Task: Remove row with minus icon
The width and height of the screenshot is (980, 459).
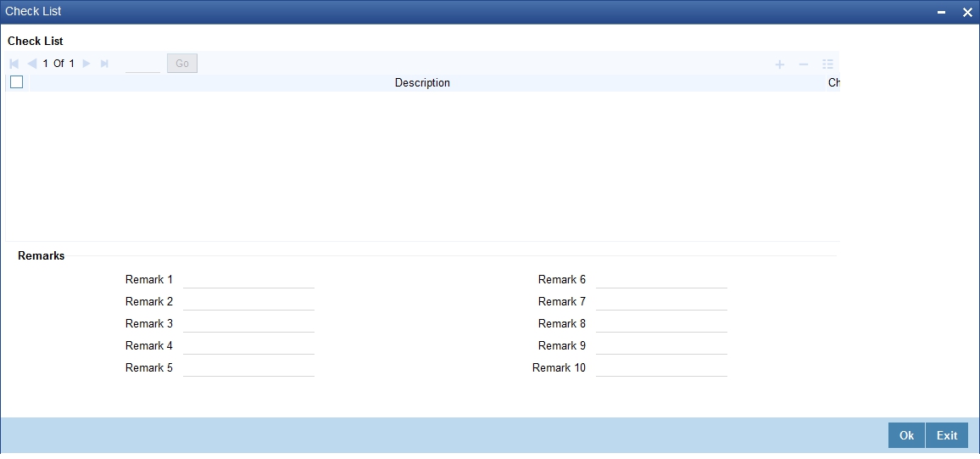Action: click(804, 64)
